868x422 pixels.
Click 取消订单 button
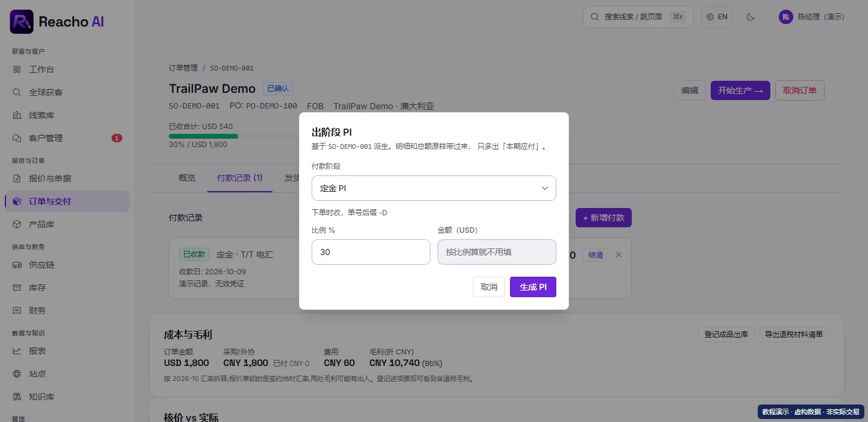(800, 90)
